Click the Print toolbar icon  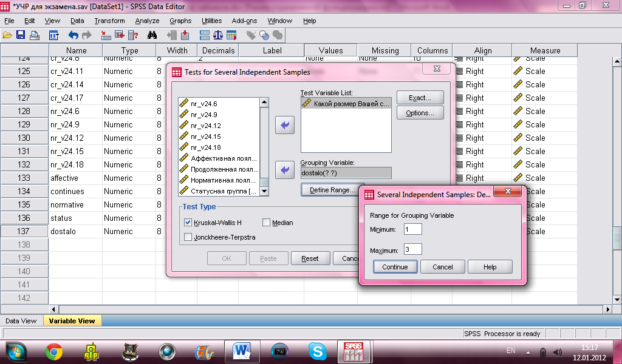[35, 35]
